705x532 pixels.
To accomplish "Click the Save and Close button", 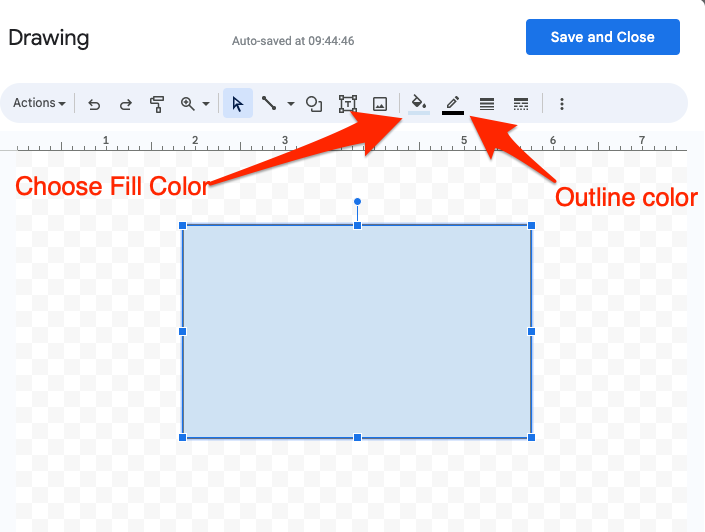I will click(x=602, y=37).
